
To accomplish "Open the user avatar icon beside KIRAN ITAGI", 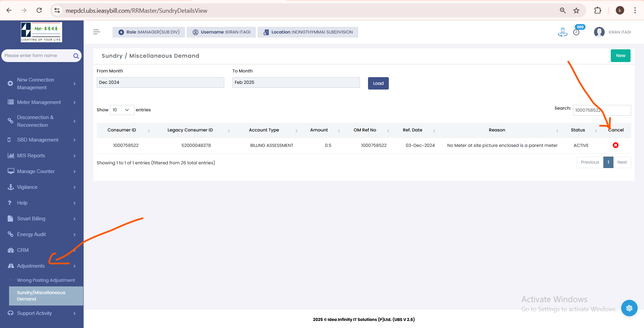I will 599,32.
